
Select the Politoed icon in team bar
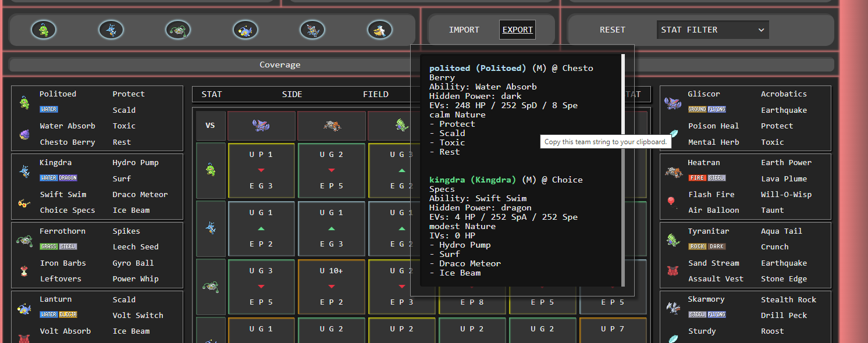tap(44, 30)
